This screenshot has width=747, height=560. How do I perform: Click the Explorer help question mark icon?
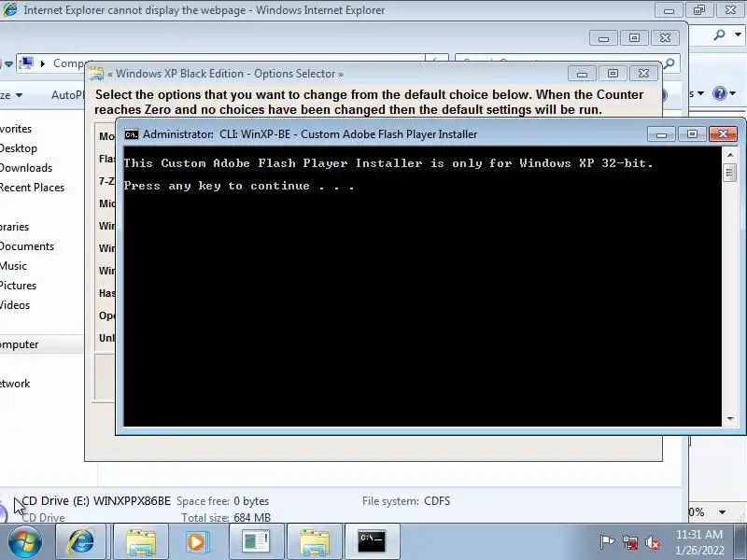click(x=719, y=93)
